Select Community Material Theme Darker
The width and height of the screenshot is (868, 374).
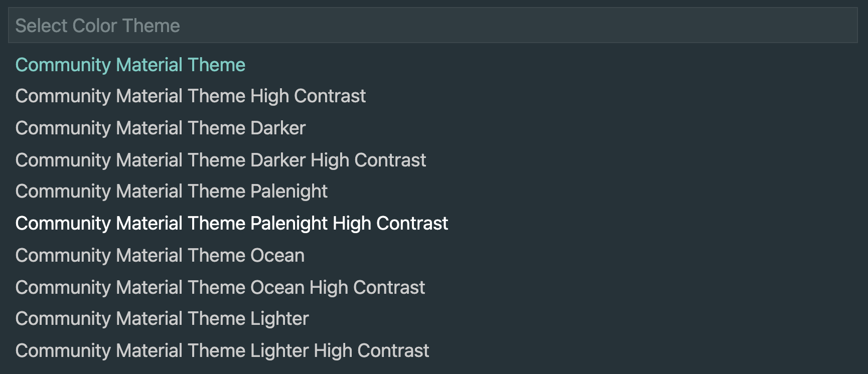tap(161, 128)
